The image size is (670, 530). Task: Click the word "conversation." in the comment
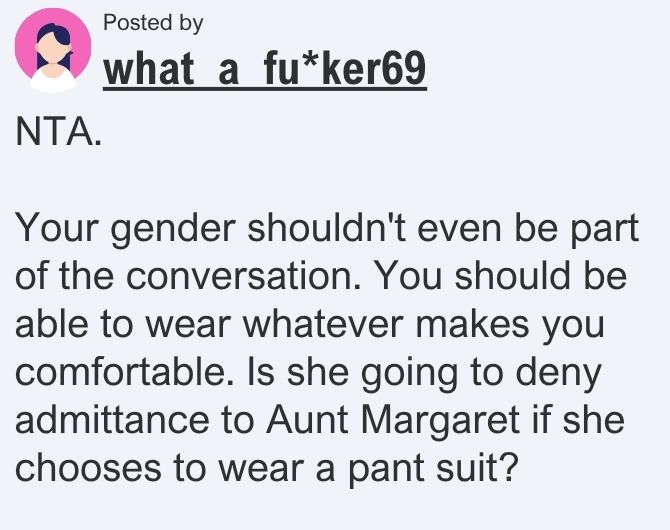coord(243,276)
